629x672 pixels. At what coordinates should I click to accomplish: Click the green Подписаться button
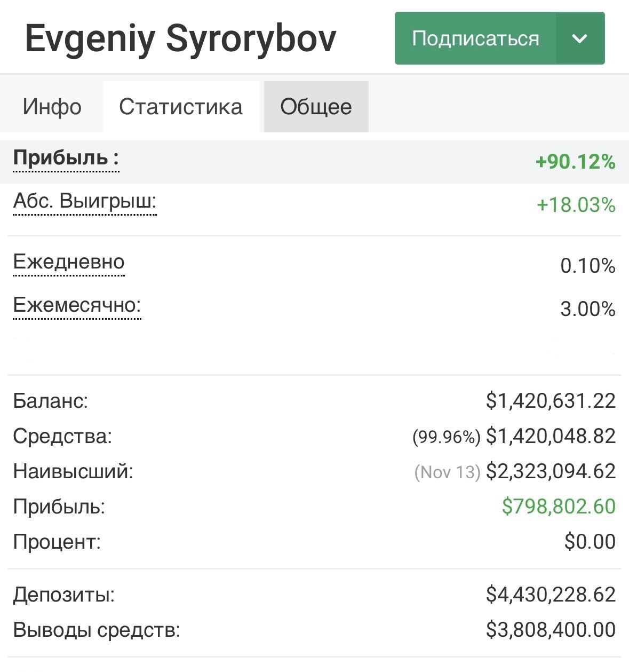point(475,38)
